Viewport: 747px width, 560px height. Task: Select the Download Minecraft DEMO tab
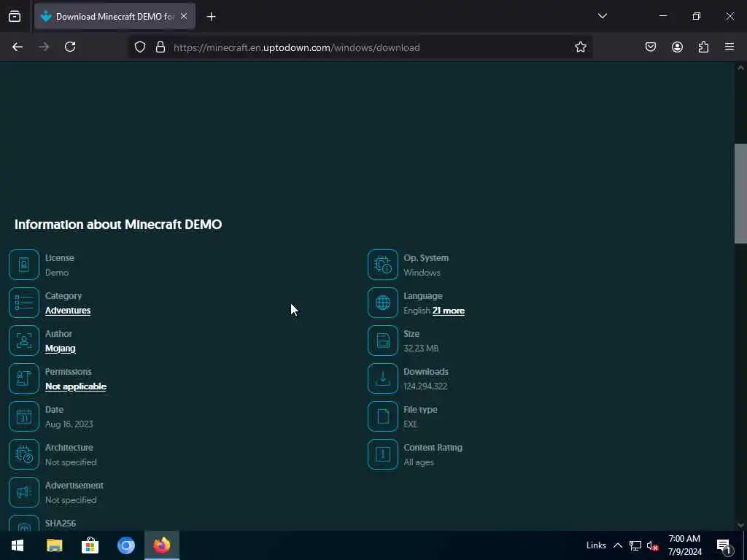pyautogui.click(x=115, y=17)
